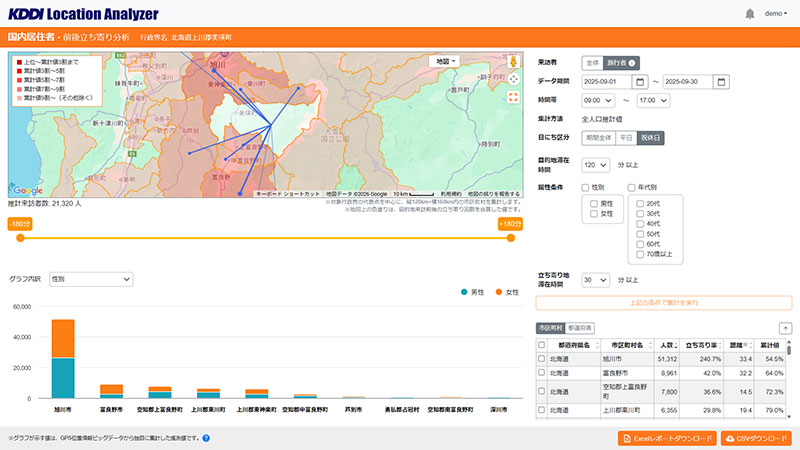800x450 pixels.
Task: Select the 平日 day-type option
Action: (x=625, y=138)
